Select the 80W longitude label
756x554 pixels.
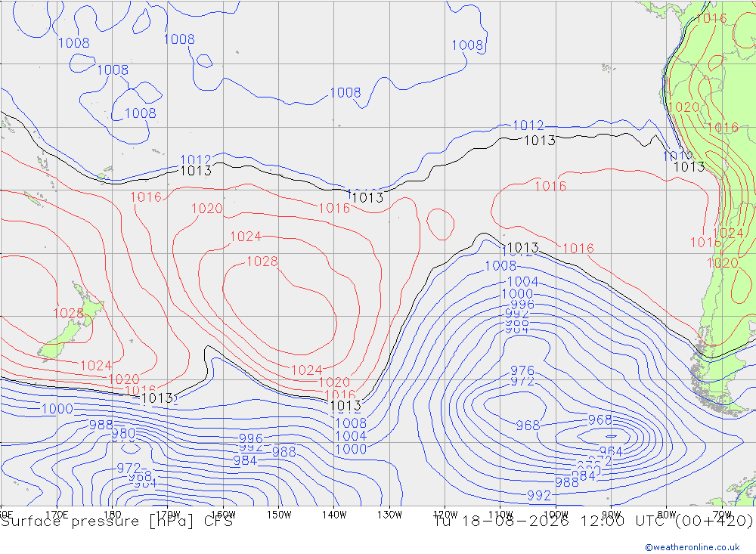[x=667, y=515]
